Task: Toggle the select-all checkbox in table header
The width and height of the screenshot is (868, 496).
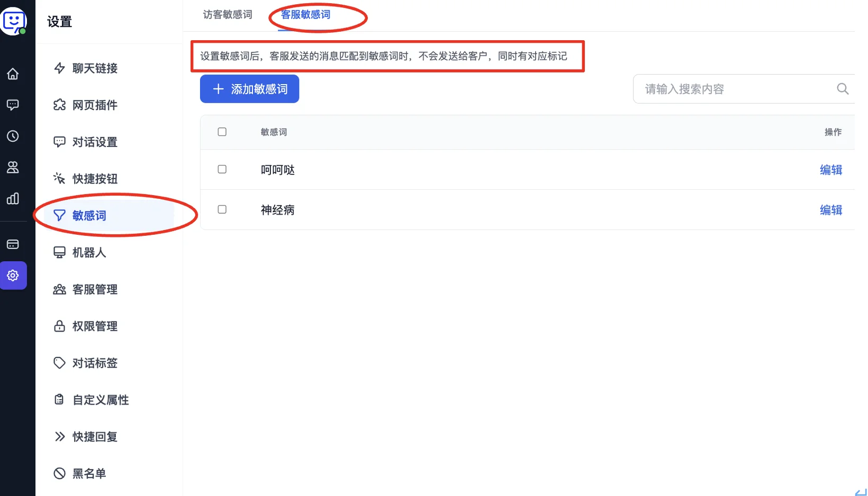Action: (x=222, y=132)
